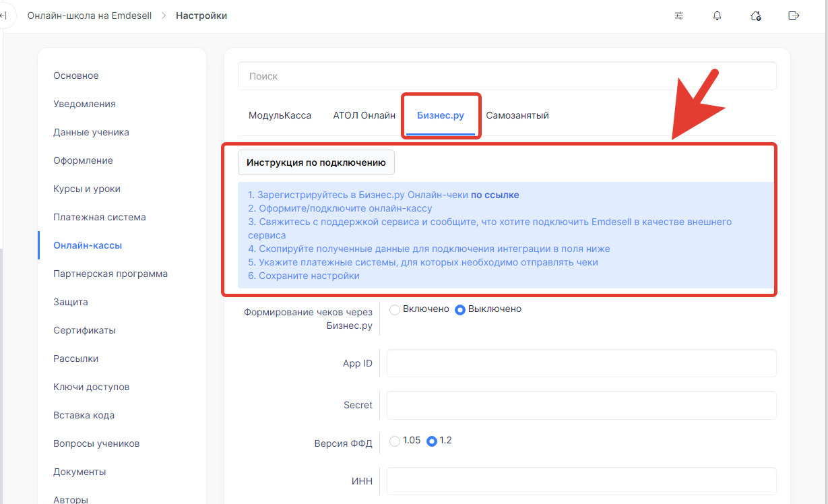The width and height of the screenshot is (828, 504).
Task: Focus the Поиск search field
Action: click(x=507, y=76)
